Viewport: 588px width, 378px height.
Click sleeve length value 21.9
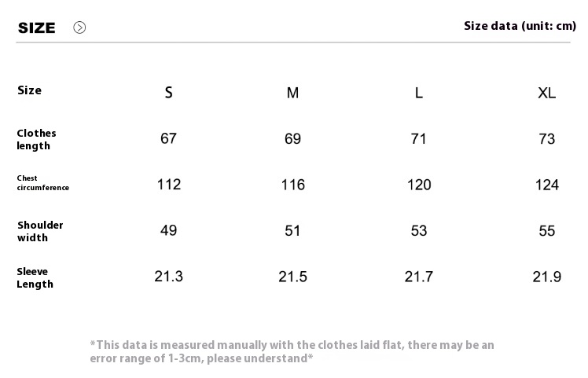(x=547, y=277)
